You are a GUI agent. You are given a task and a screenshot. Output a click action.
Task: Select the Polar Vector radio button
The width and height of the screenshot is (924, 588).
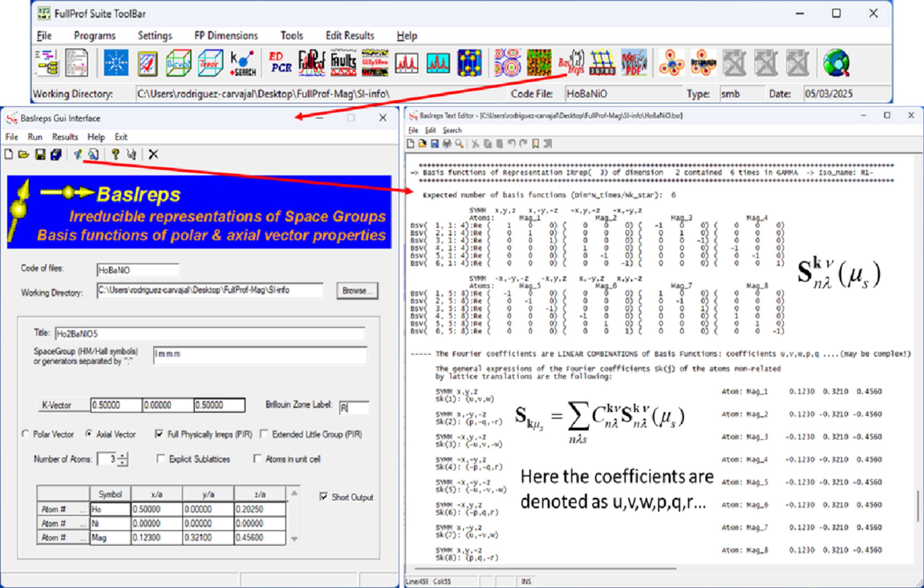[25, 433]
